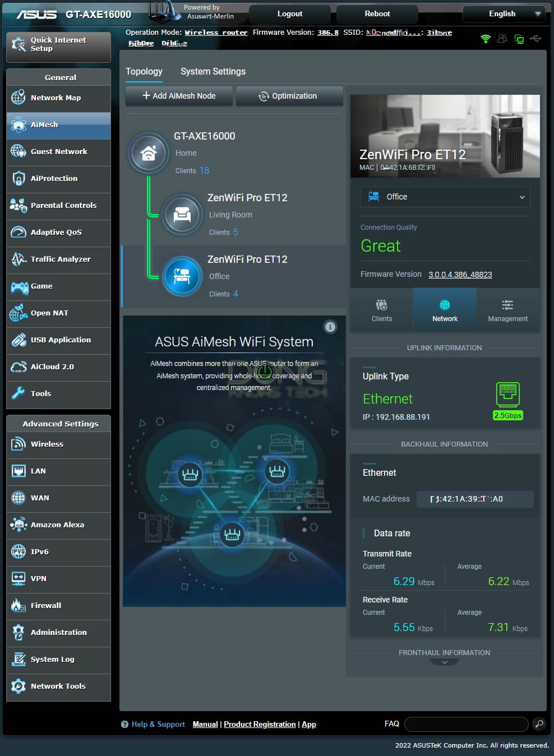Viewport: 554px width, 756px height.
Task: Open AiCloud 2.0 cloud icon
Action: click(x=19, y=367)
